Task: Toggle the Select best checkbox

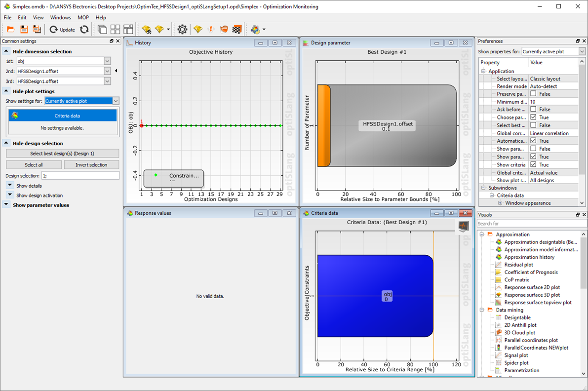Action: point(533,125)
